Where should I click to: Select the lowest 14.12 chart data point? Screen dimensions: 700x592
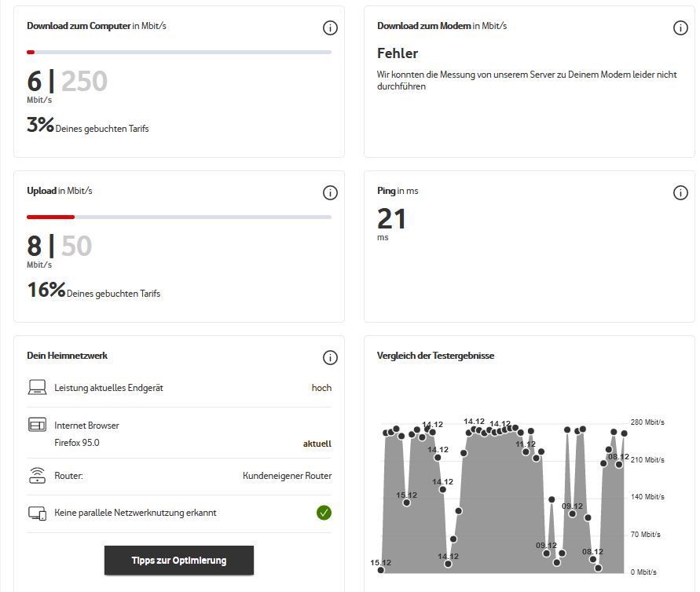(x=449, y=564)
